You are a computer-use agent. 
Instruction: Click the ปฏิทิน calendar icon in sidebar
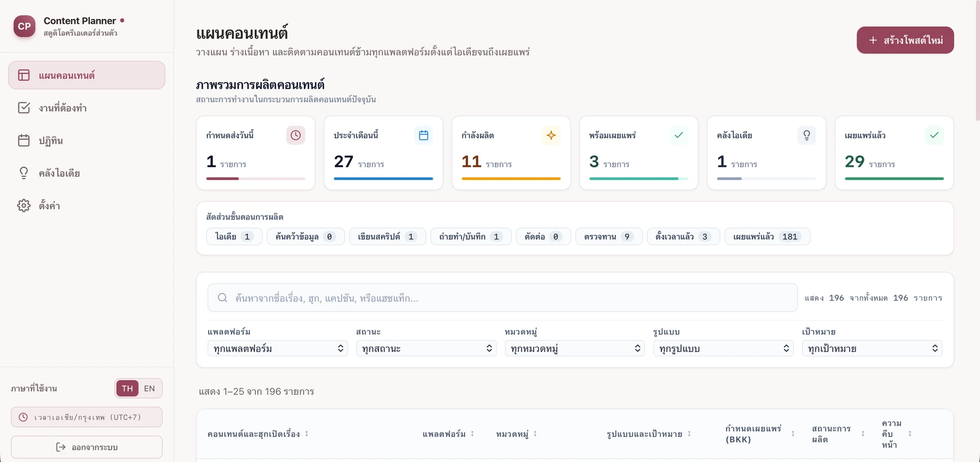tap(24, 140)
